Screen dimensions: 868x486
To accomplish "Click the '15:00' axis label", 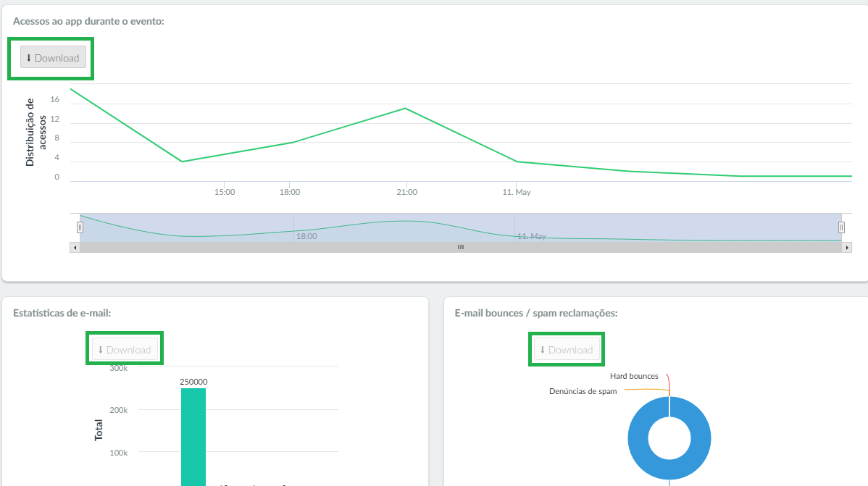I will [x=225, y=192].
